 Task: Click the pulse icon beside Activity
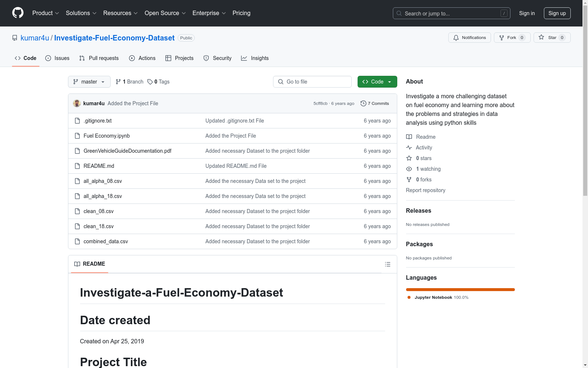(x=409, y=148)
